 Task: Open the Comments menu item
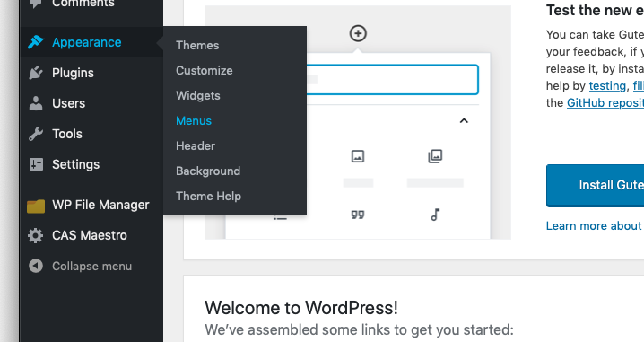91,4
